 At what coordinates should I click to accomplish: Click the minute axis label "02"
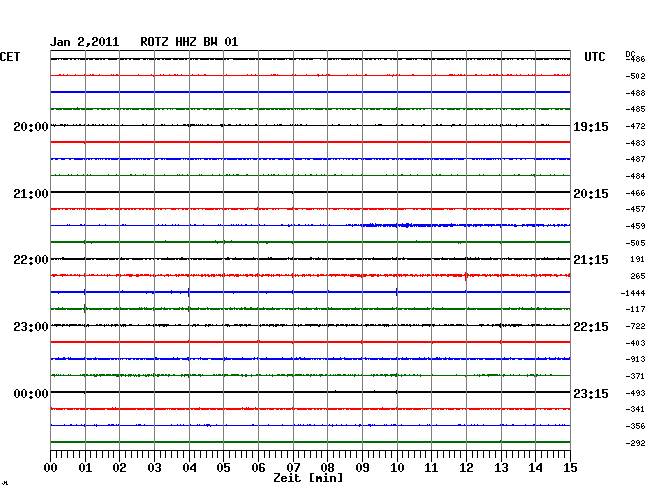pos(119,468)
